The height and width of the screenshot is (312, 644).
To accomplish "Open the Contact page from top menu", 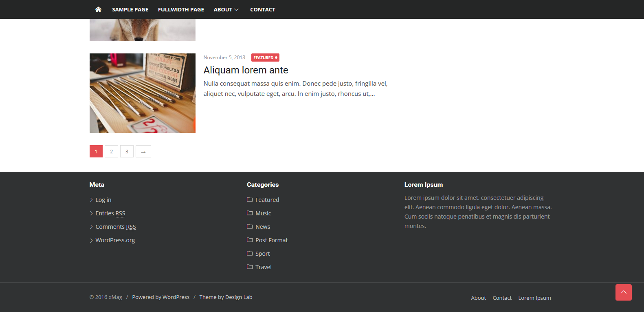I will click(262, 9).
